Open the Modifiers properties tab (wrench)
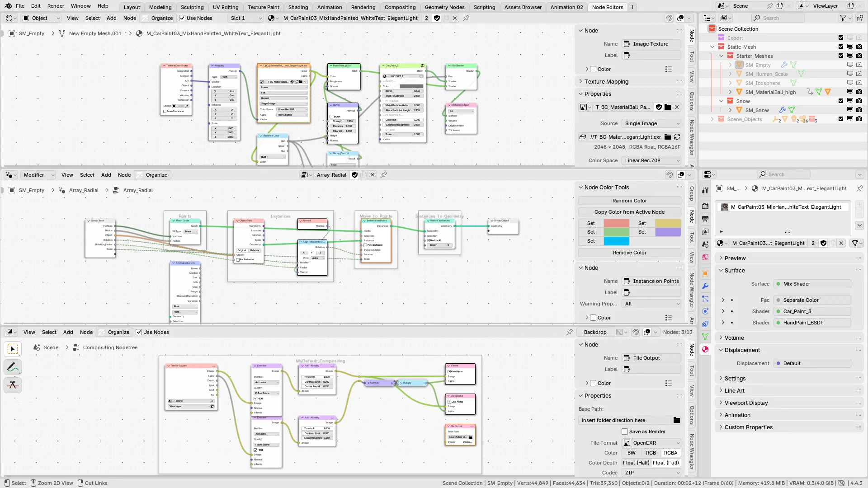The width and height of the screenshot is (868, 488). [x=705, y=286]
